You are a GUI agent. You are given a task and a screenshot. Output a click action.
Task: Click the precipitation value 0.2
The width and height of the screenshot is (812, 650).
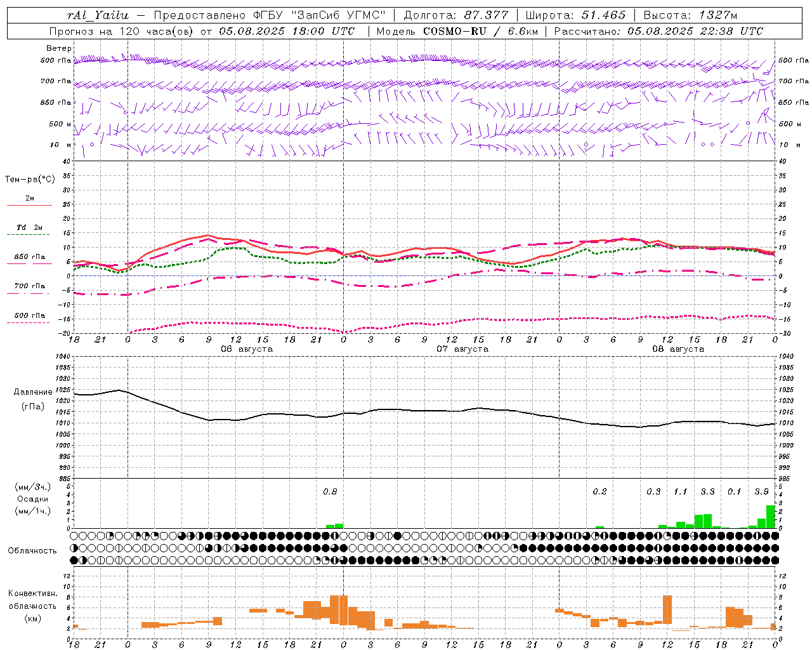pyautogui.click(x=599, y=491)
